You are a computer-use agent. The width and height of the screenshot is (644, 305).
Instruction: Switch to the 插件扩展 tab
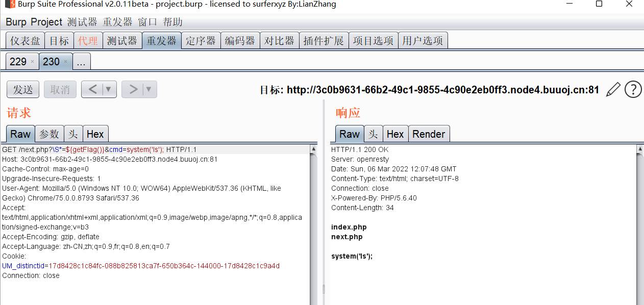point(324,41)
